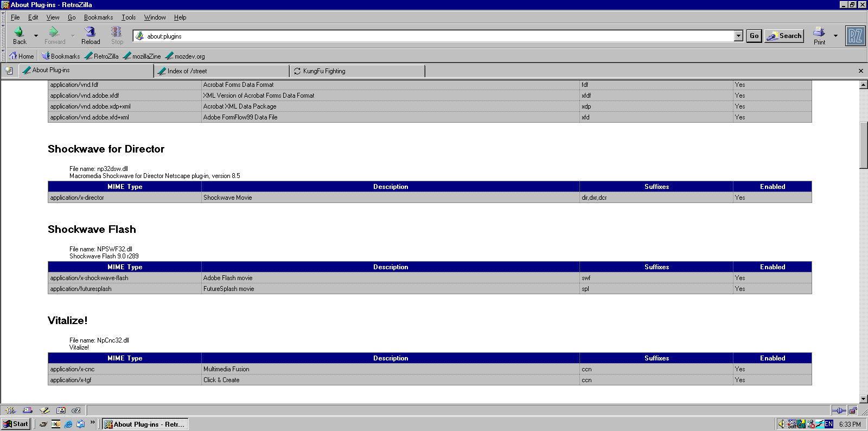The image size is (868, 431).
Task: Switch to the Index of /street tab
Action: tap(222, 71)
